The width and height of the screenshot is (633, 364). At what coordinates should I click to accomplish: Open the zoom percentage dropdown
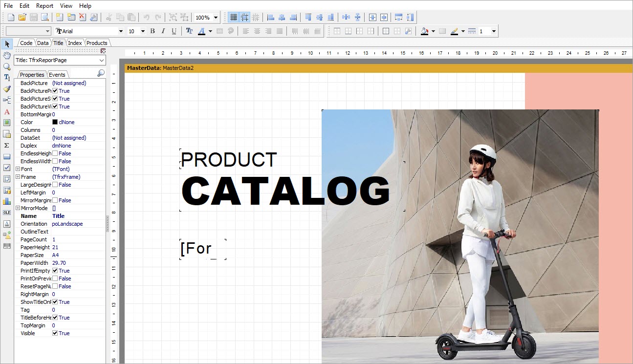216,18
